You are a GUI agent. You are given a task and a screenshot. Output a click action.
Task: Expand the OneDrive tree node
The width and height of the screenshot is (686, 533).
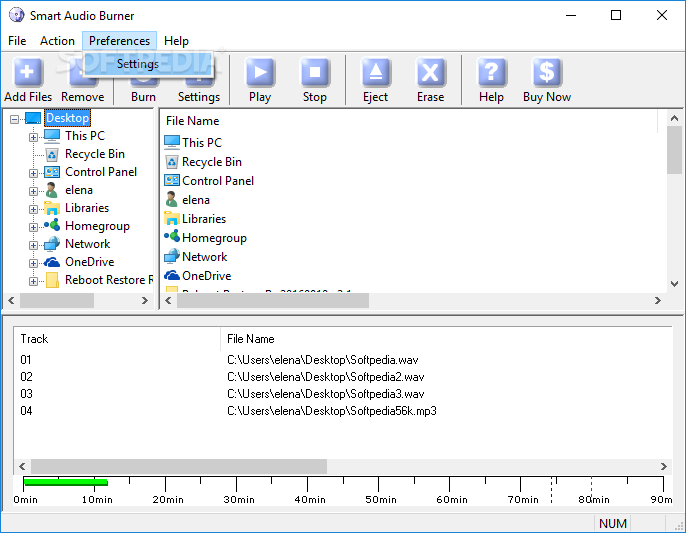click(33, 263)
